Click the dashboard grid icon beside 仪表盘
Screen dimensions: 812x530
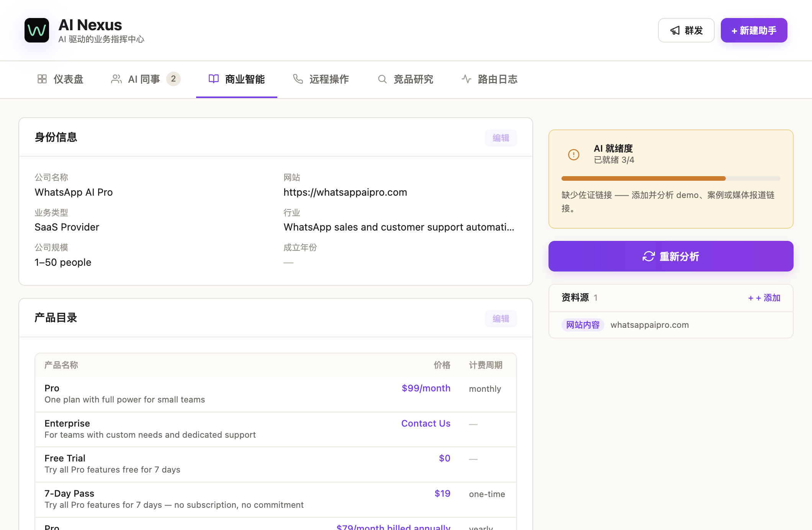[x=42, y=79]
